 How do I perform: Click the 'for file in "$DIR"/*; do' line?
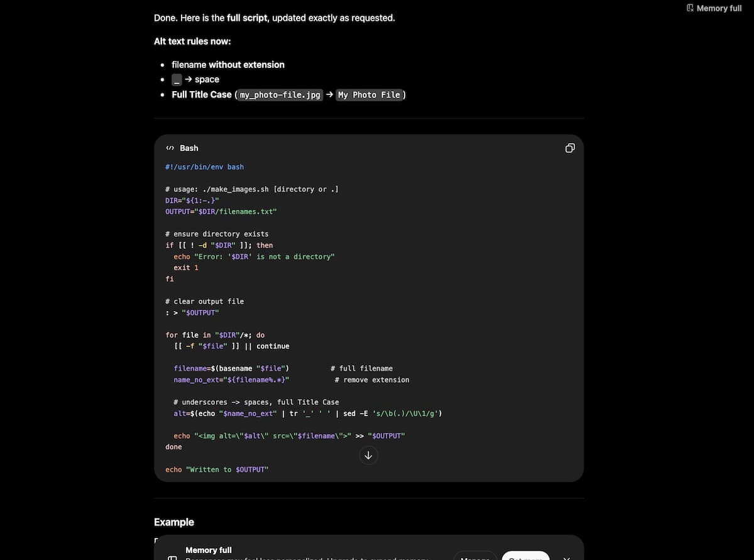(215, 335)
